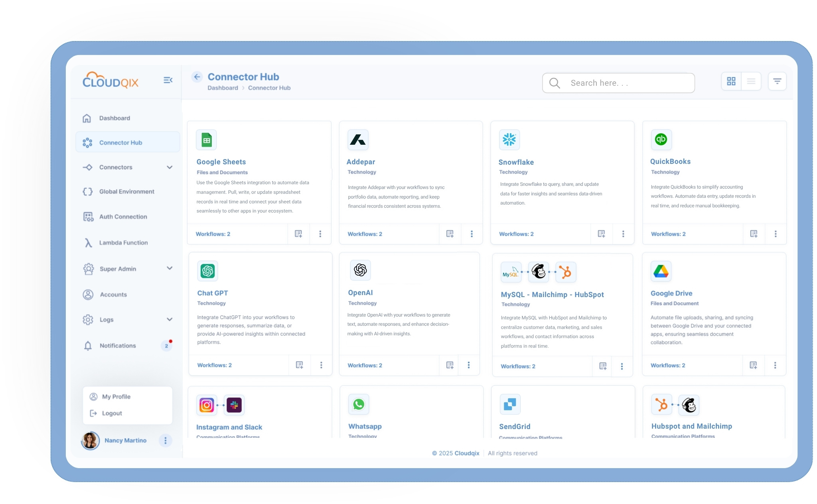This screenshot has height=504, width=817.
Task: Open three-dot menu beside Nancy Martino
Action: point(165,440)
